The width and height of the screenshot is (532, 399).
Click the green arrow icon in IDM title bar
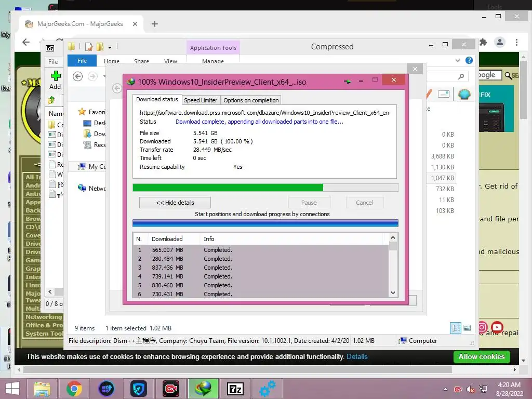click(347, 82)
